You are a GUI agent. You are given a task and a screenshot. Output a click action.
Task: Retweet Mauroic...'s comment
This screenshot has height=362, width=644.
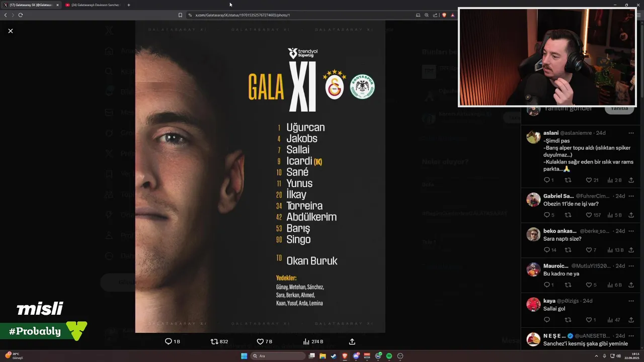point(568,285)
